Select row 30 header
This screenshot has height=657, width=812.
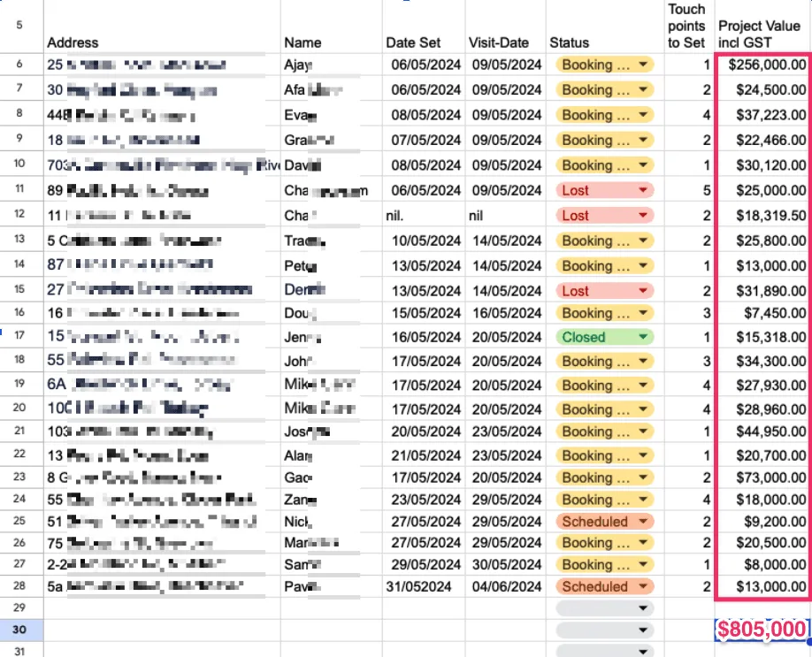point(21,630)
